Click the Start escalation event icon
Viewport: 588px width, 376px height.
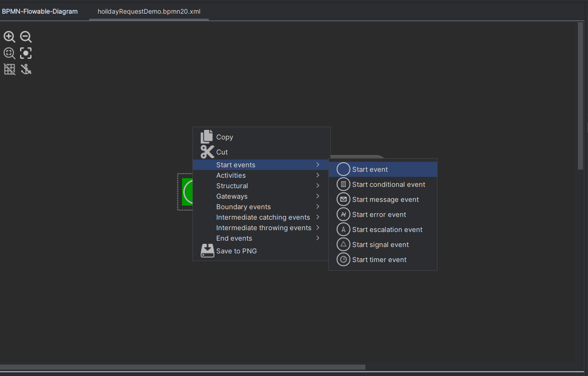click(x=343, y=230)
